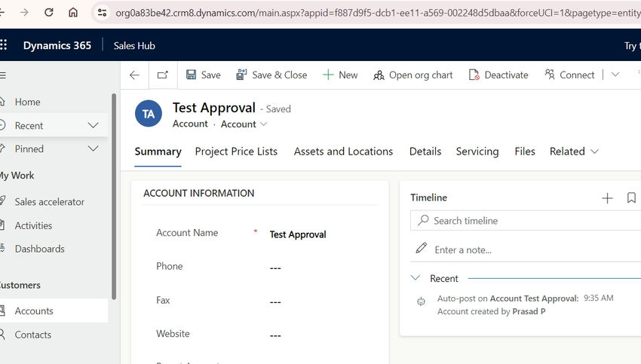Toggle the site map hamburger menu
The width and height of the screenshot is (641, 364).
tap(3, 75)
